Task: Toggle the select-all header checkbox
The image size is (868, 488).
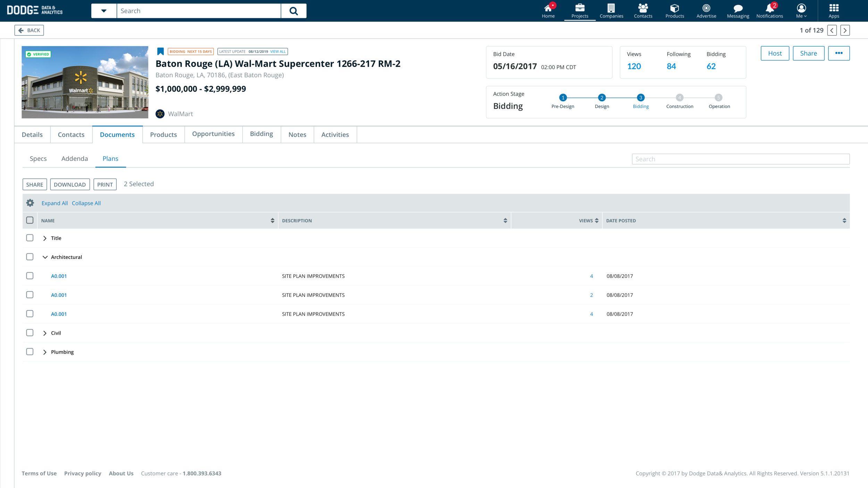Action: [30, 220]
